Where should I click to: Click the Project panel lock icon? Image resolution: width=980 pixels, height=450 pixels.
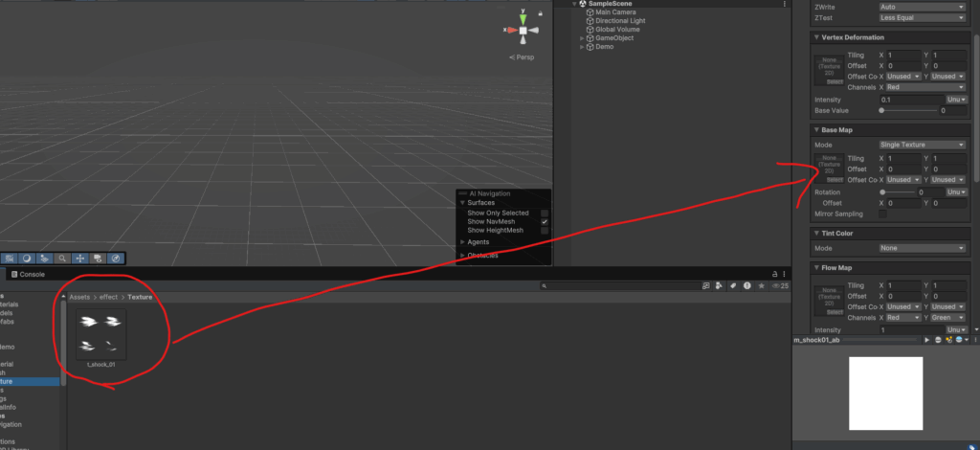(x=772, y=274)
